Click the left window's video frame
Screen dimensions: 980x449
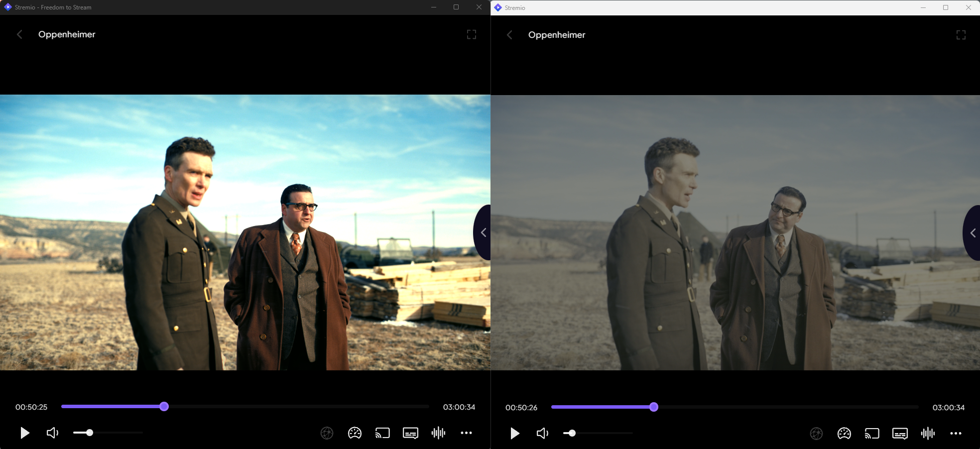245,232
